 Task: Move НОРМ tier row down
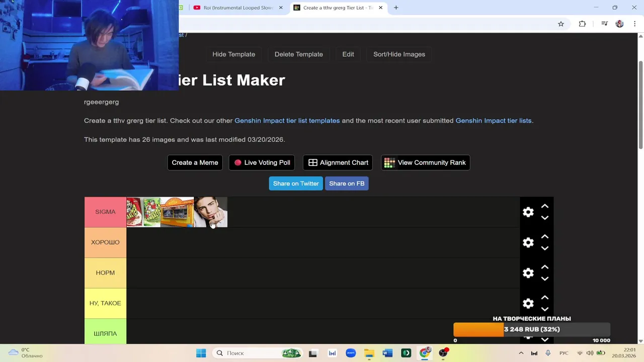545,279
